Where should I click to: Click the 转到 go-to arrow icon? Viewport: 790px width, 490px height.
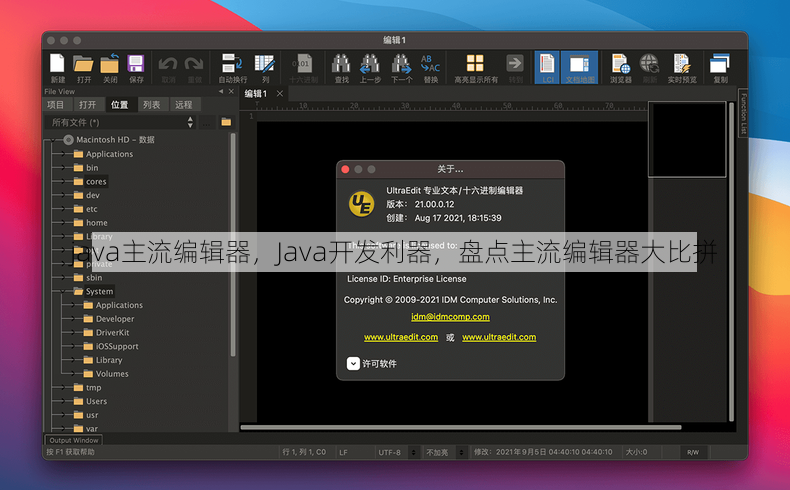pyautogui.click(x=515, y=63)
